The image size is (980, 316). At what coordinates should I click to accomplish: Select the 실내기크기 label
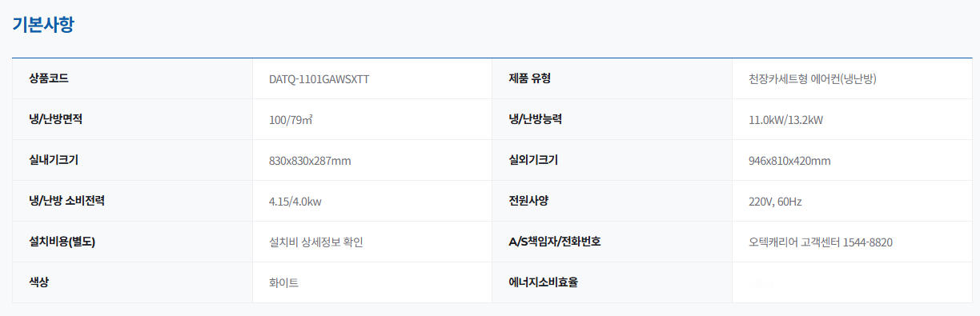tap(54, 160)
